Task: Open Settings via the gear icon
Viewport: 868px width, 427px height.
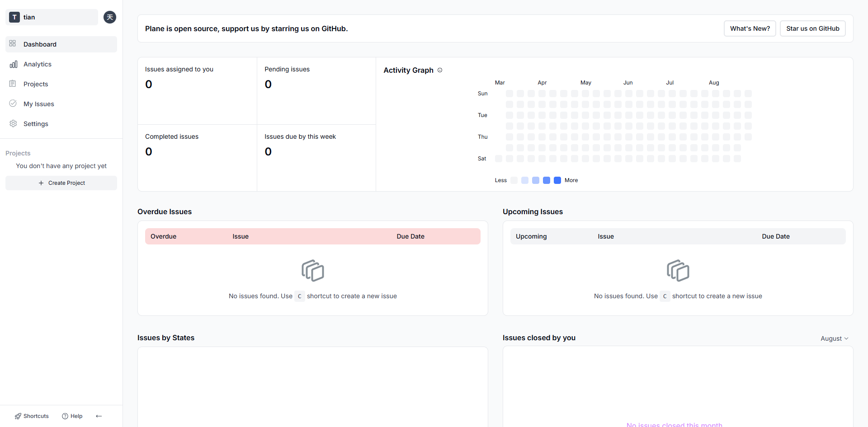Action: (x=13, y=123)
